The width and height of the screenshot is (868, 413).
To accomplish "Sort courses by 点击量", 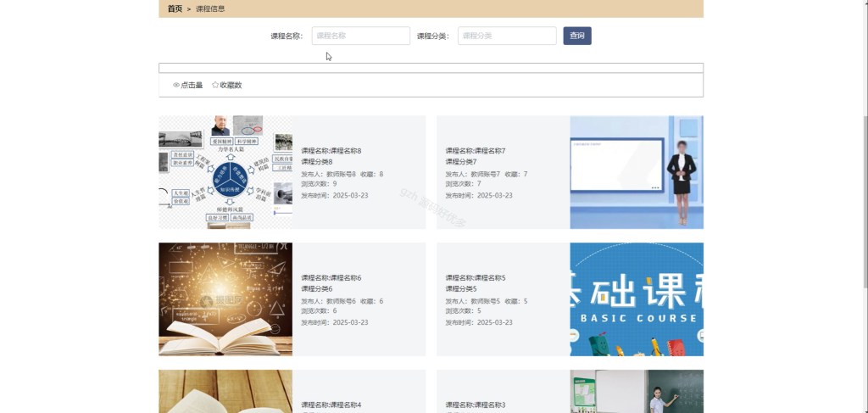I will click(x=187, y=86).
